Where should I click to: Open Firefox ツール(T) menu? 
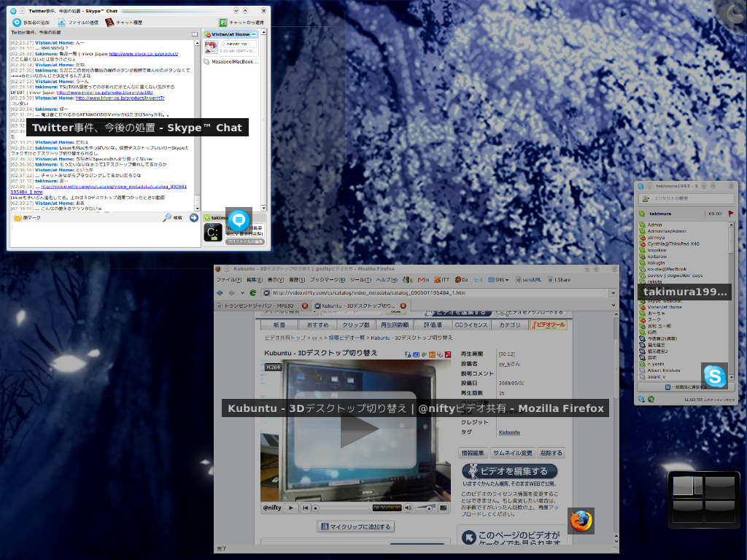(x=360, y=280)
